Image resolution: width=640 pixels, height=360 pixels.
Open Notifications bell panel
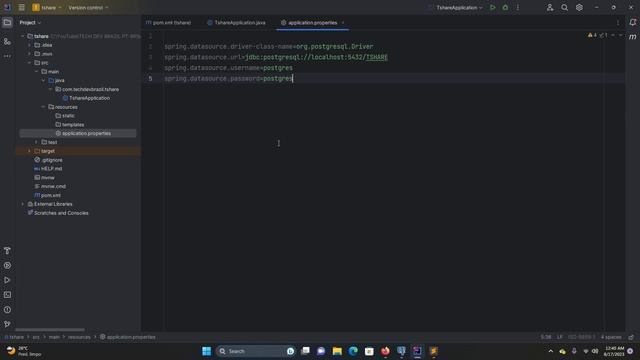pos(633,22)
